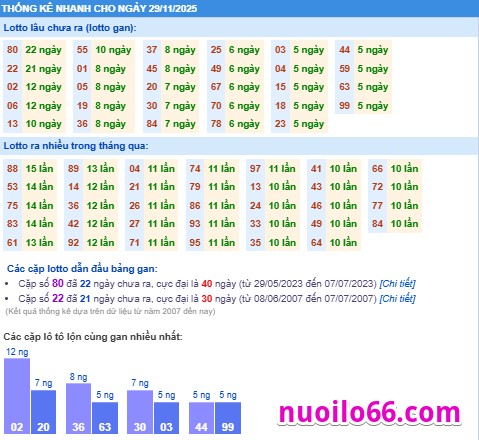Click number 64 beside '10 lần'
Image resolution: width=479 pixels, height=440 pixels.
point(316,242)
